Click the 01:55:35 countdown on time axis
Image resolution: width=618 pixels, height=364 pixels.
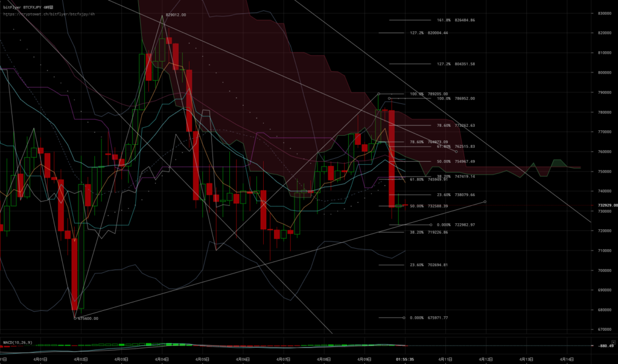[405, 359]
